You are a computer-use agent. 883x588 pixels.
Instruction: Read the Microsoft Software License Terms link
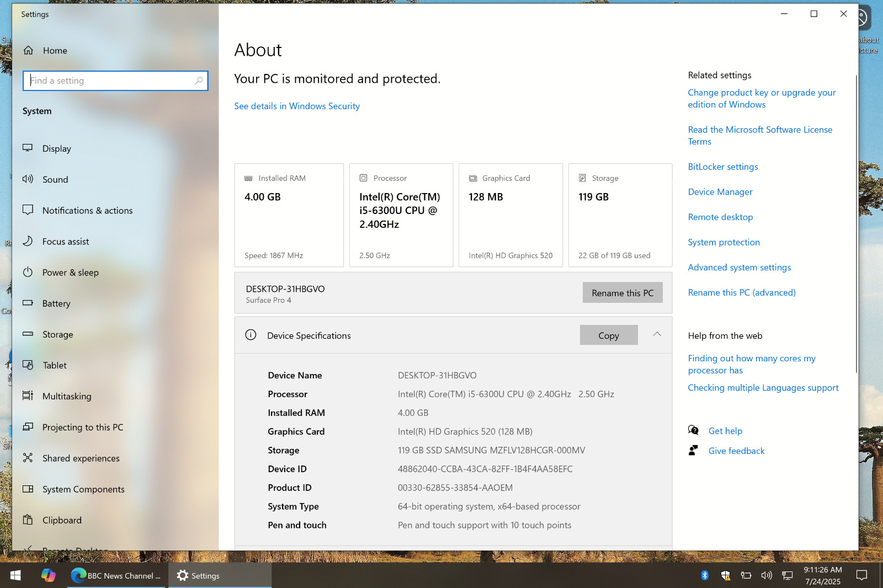760,135
